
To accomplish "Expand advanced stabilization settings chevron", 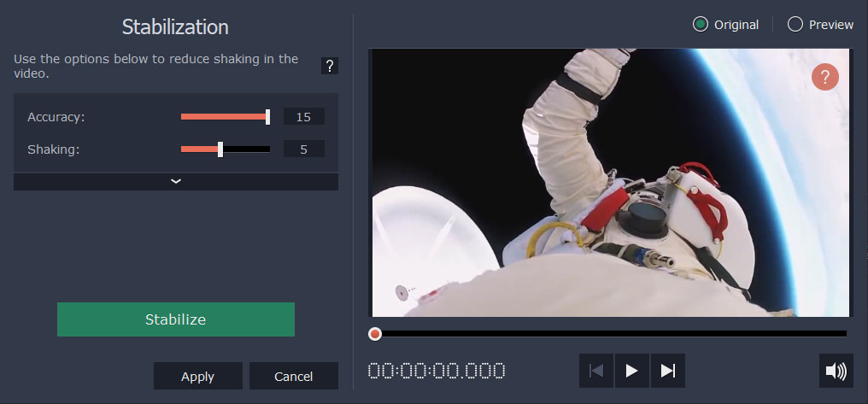I will (176, 182).
